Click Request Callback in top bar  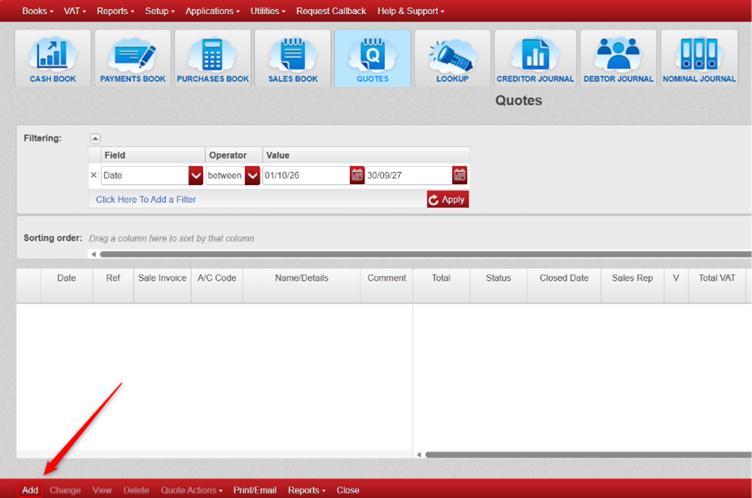[331, 11]
